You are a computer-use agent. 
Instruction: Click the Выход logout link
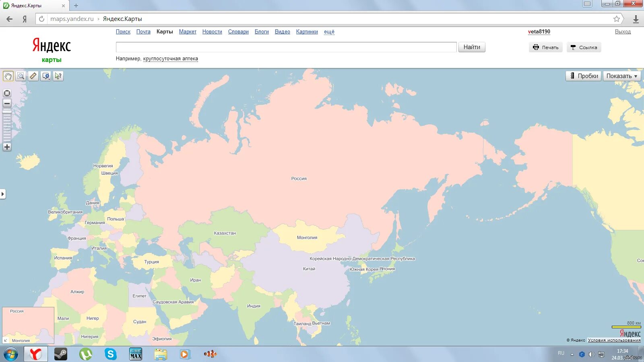[x=623, y=32]
